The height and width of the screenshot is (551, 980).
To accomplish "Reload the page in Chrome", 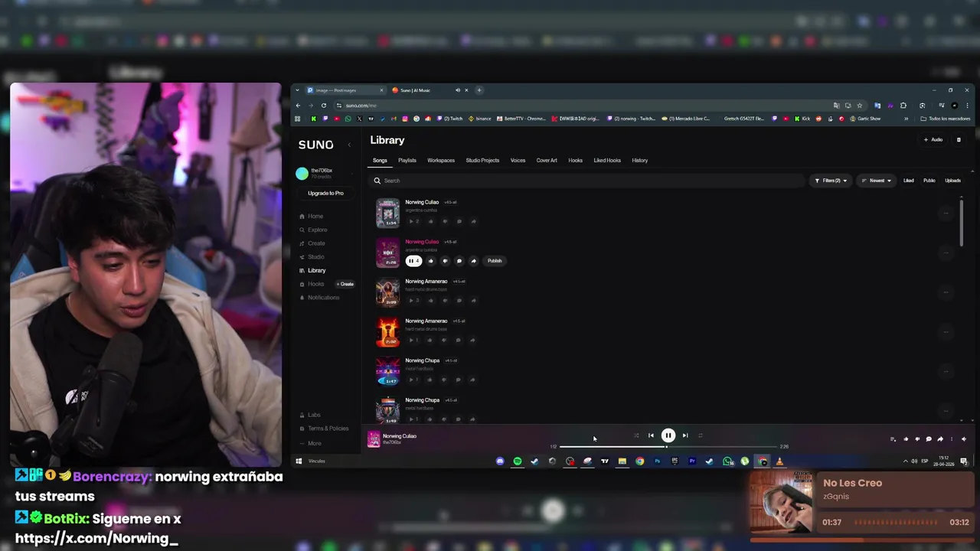I will click(x=324, y=106).
